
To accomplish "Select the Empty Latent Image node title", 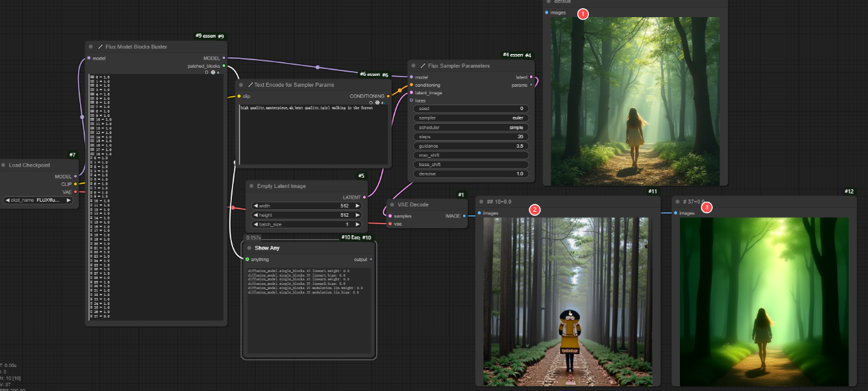I will pos(281,186).
